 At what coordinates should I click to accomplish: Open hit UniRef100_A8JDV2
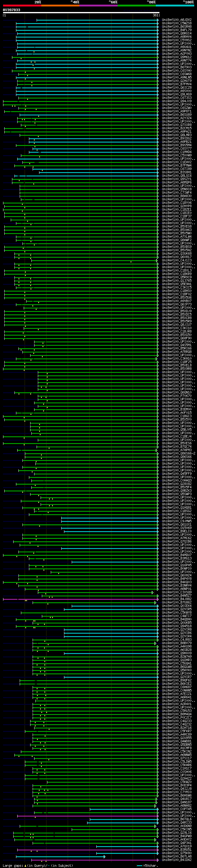tap(177, 20)
